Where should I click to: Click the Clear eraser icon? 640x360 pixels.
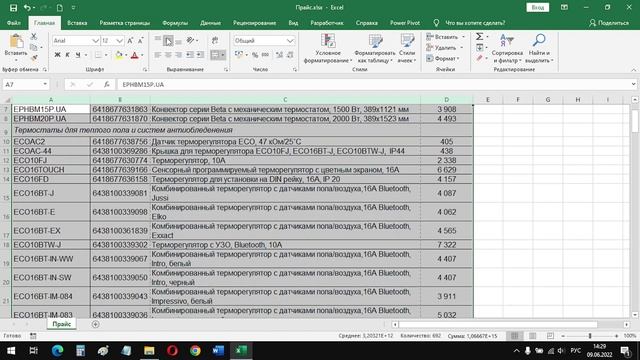(x=480, y=58)
